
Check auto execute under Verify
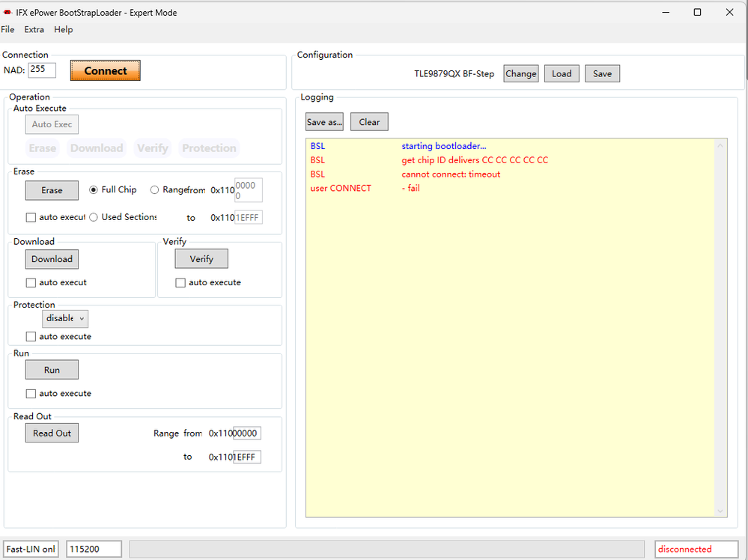coord(180,282)
